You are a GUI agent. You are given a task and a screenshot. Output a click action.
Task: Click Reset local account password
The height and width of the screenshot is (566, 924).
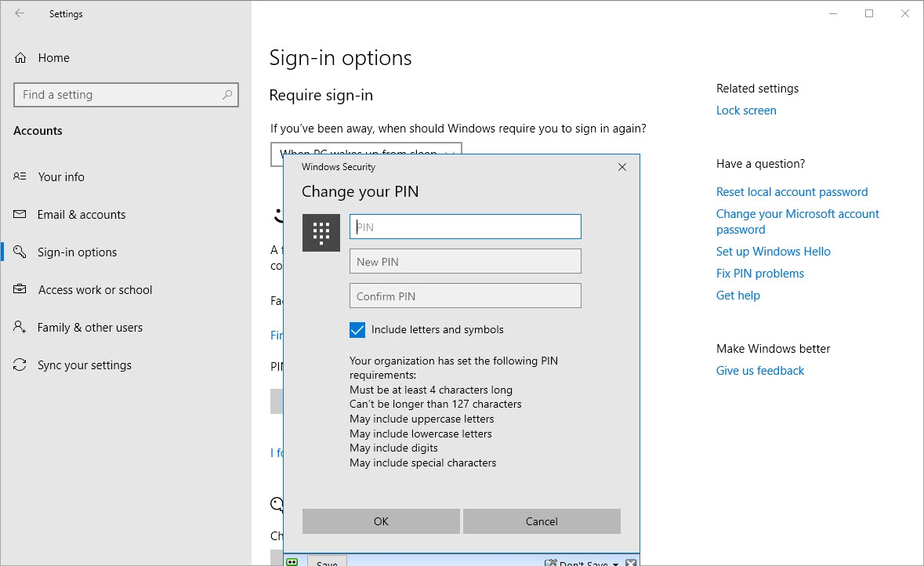[792, 191]
